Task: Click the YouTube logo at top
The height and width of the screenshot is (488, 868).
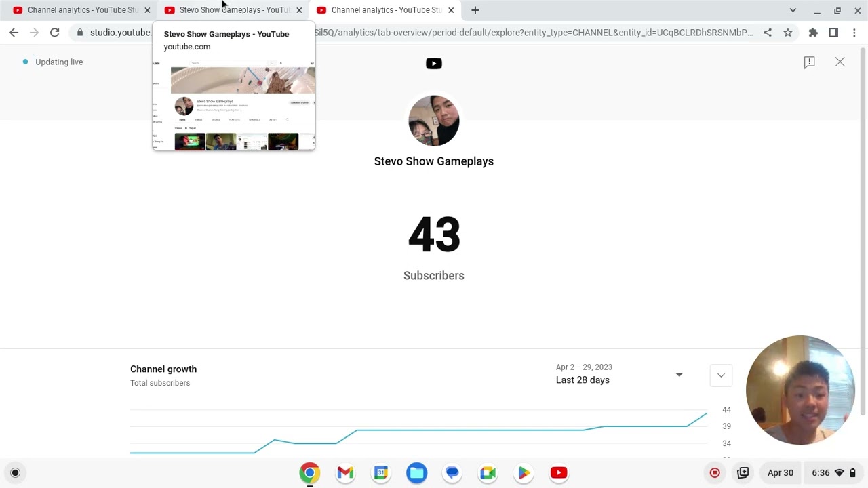Action: [434, 64]
